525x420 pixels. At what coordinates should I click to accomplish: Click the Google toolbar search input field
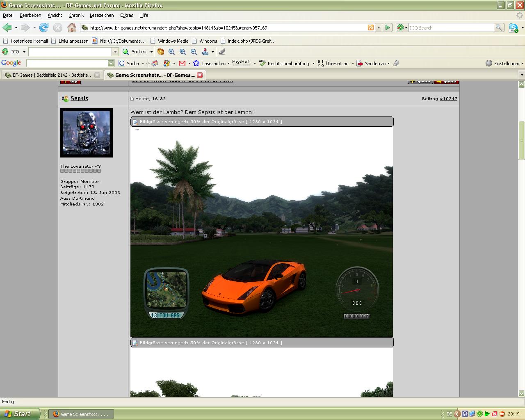(x=67, y=63)
